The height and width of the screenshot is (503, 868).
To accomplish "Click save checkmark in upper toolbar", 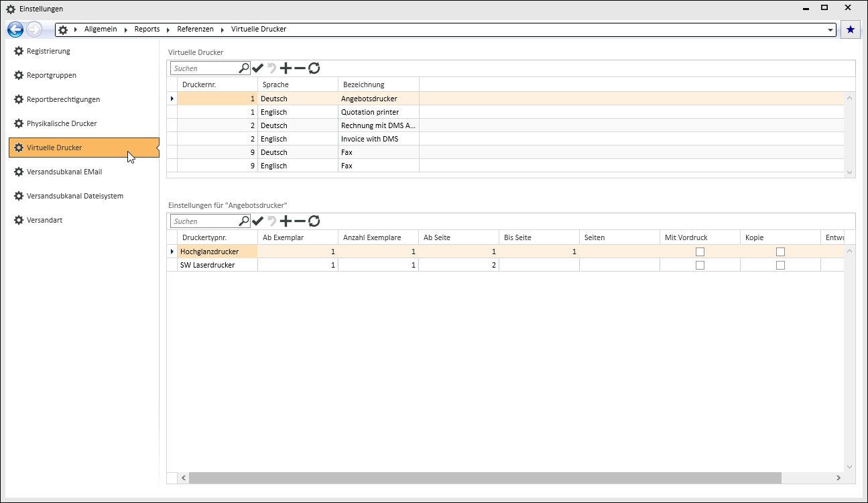I will coord(258,68).
